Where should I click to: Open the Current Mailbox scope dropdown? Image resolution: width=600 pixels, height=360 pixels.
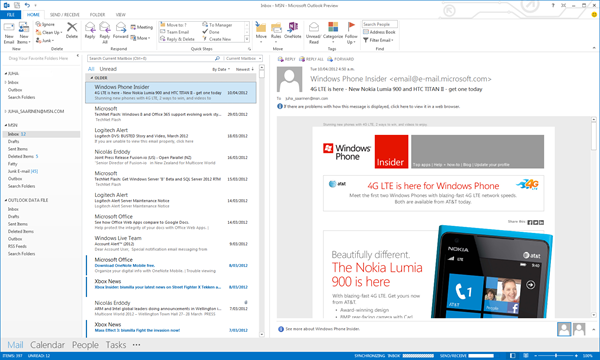243,59
